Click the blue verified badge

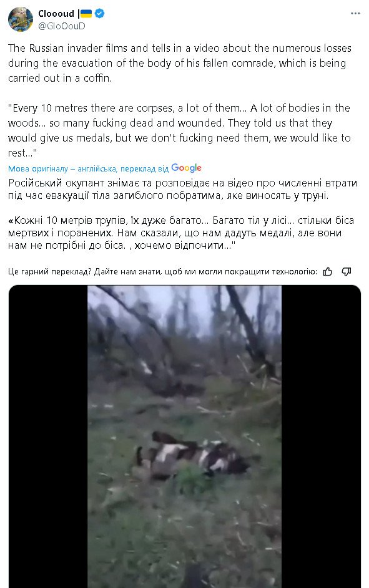point(99,14)
